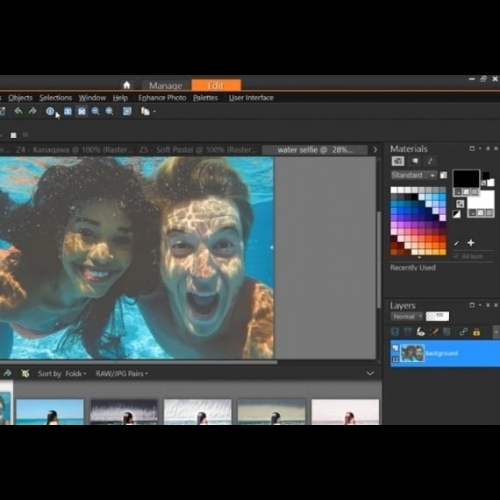The image size is (500, 500).
Task: Switch to the Z4 - Kanagawa document tab
Action: tap(74, 150)
